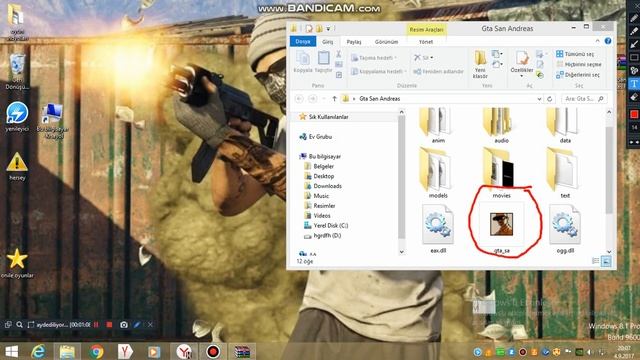
Task: Select the data folder
Action: click(x=565, y=125)
